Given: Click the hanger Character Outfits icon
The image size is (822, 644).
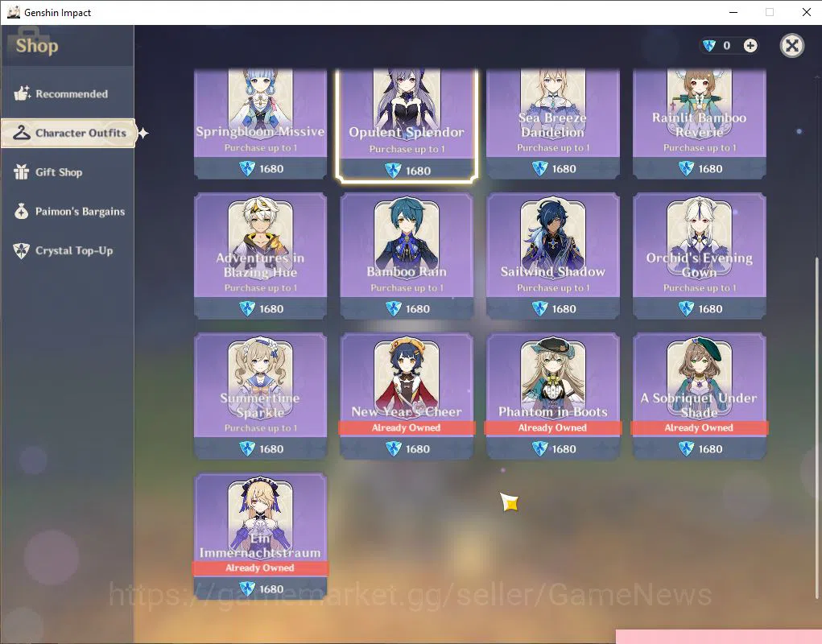Looking at the screenshot, I should coord(22,133).
